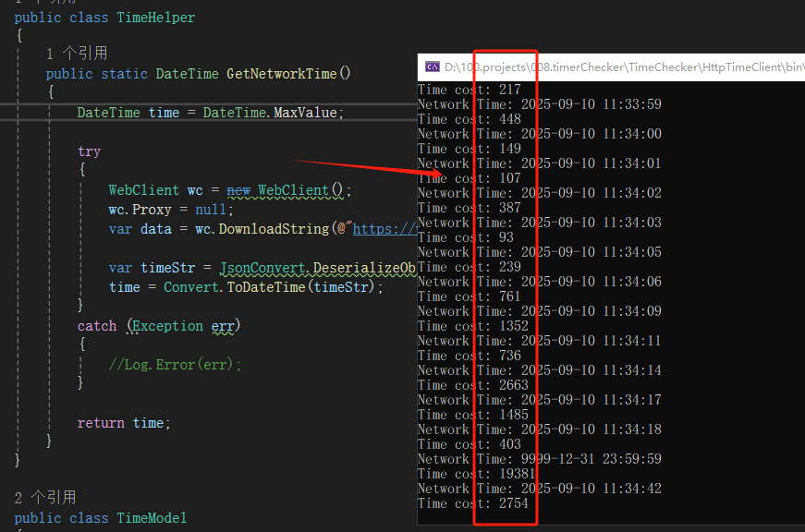Open the https URL link in DownloadString
Viewport: 805px width, 532px height.
tap(384, 229)
